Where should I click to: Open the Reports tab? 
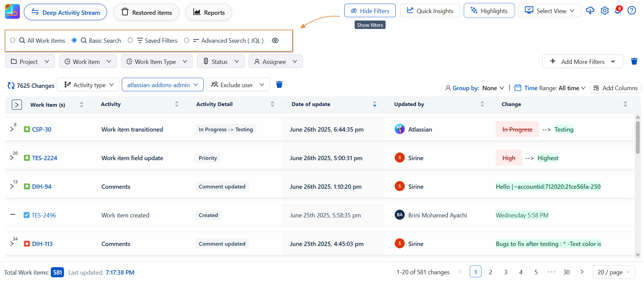pos(209,12)
